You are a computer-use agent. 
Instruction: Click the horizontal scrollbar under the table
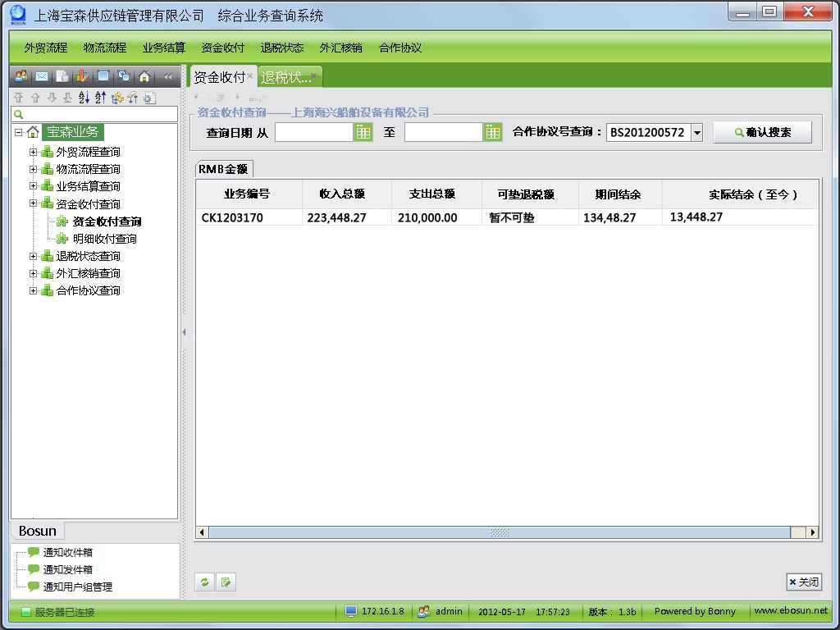pos(500,532)
